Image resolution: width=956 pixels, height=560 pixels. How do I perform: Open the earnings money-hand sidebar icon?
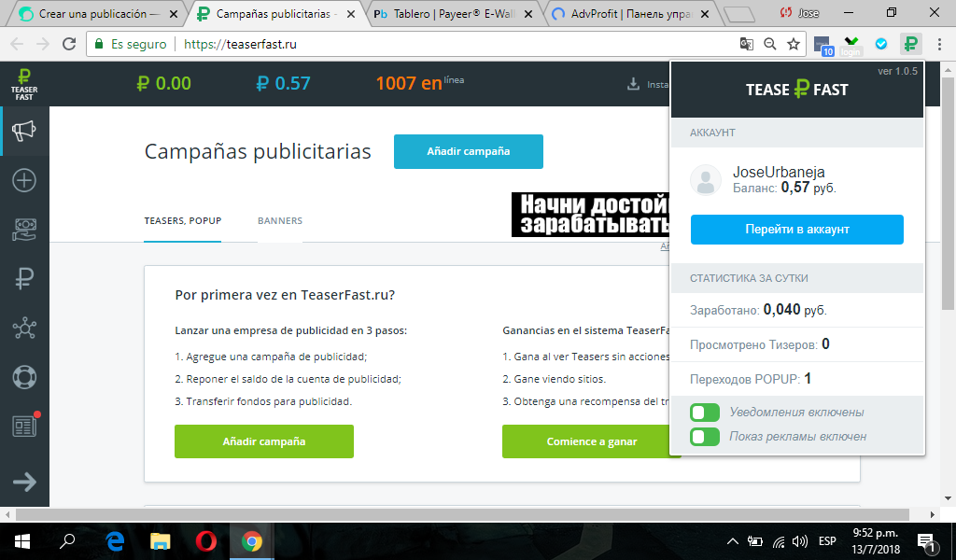pos(24,230)
